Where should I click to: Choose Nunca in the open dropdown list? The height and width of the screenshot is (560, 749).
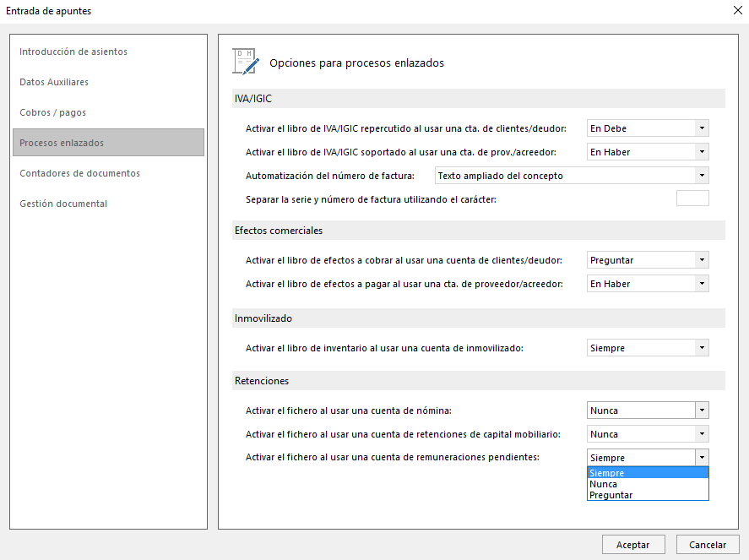click(648, 484)
